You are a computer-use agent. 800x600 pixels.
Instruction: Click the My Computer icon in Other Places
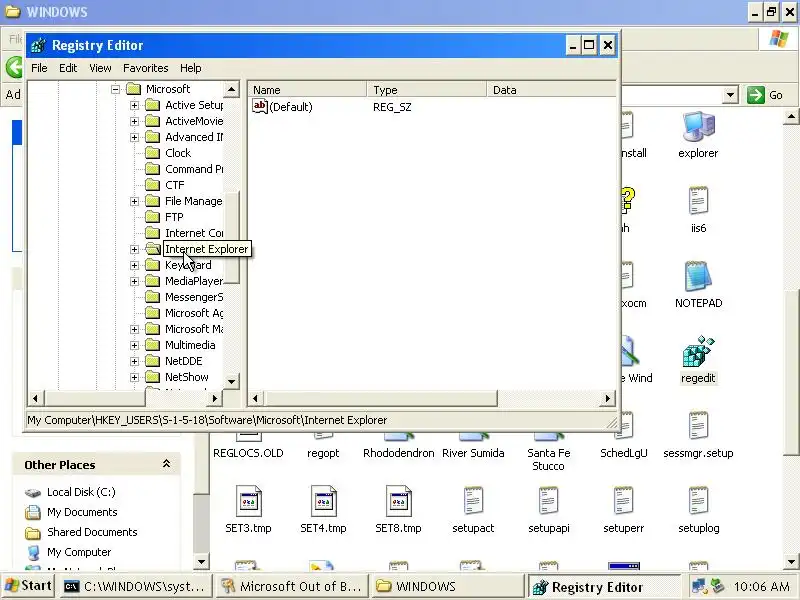pyautogui.click(x=33, y=553)
